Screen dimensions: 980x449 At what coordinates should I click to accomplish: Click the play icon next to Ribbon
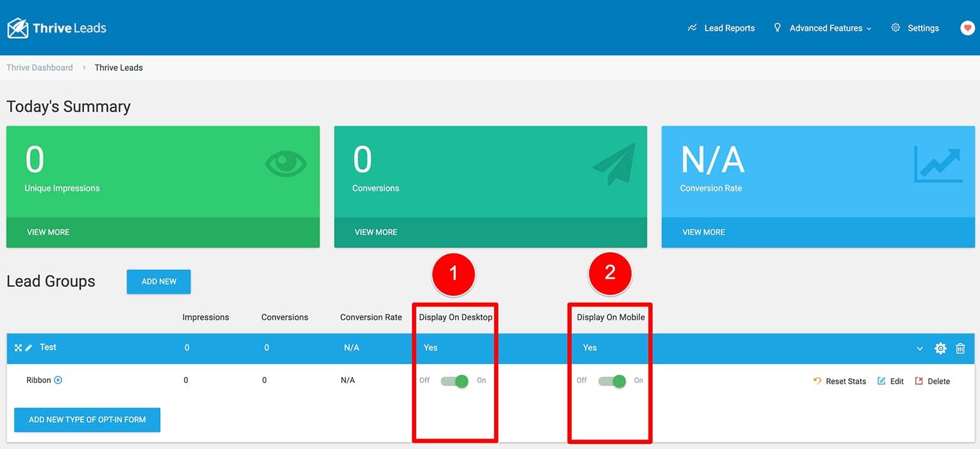(x=58, y=380)
